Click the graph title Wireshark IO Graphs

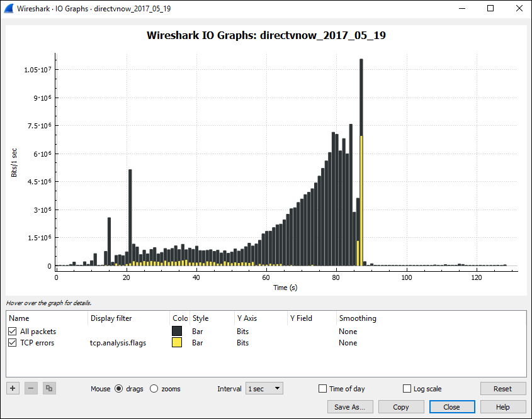tap(266, 35)
